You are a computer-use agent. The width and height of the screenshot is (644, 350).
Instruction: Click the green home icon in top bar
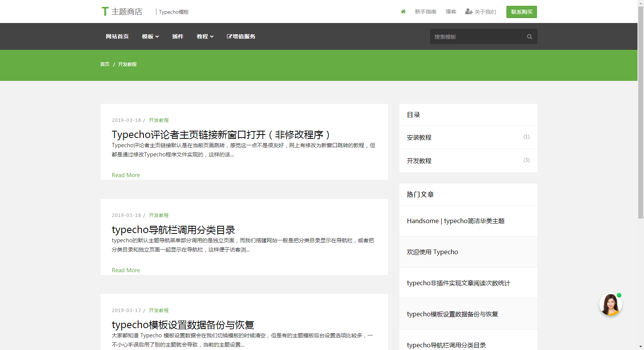pos(403,12)
